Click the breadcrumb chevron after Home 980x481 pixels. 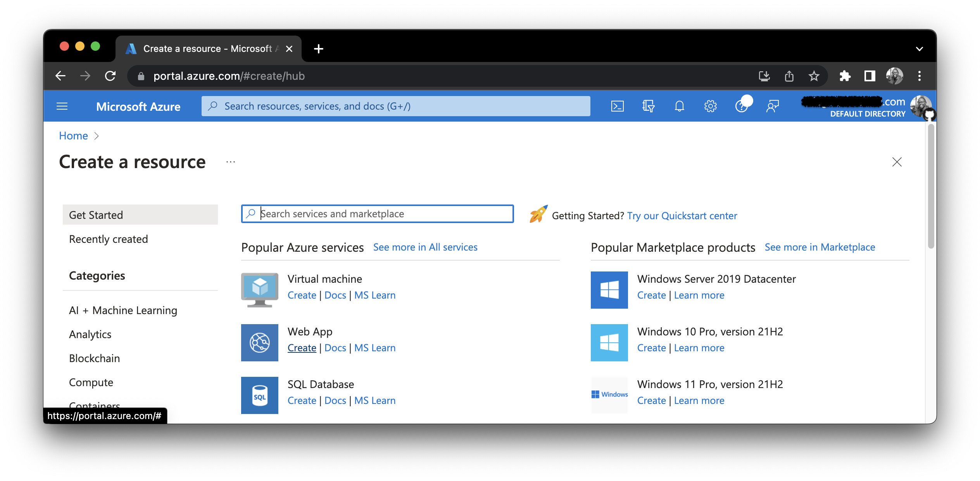(97, 136)
